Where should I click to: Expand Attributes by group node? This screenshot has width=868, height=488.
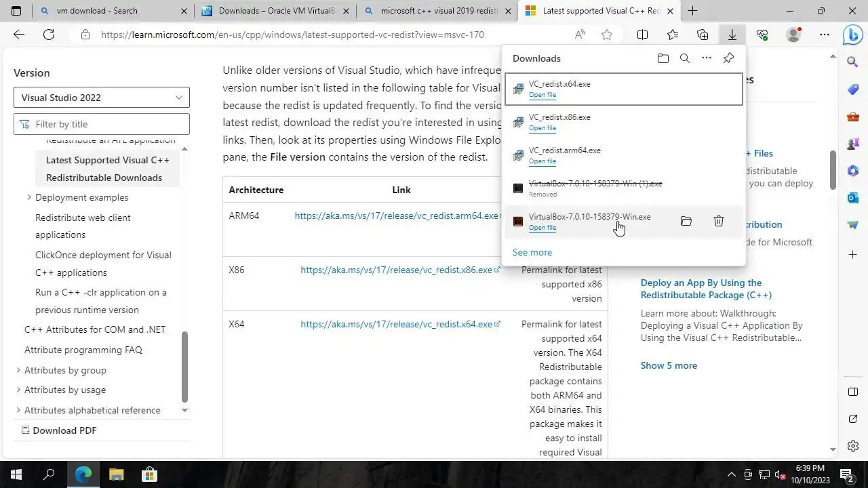point(18,370)
